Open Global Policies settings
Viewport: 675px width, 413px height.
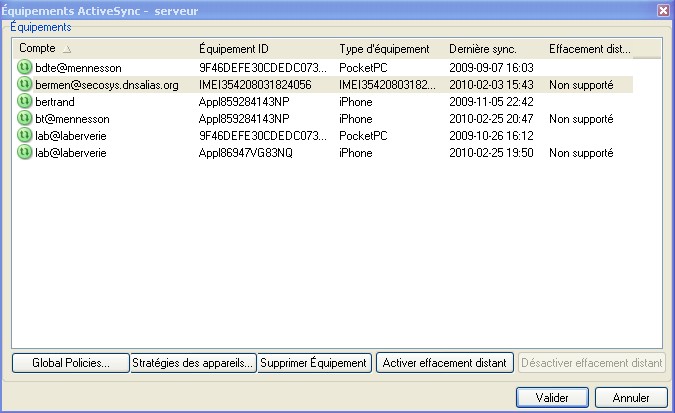click(69, 363)
